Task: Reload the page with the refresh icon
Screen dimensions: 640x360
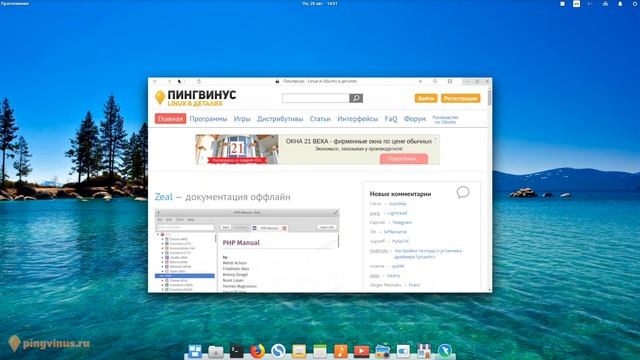Action: [x=199, y=82]
